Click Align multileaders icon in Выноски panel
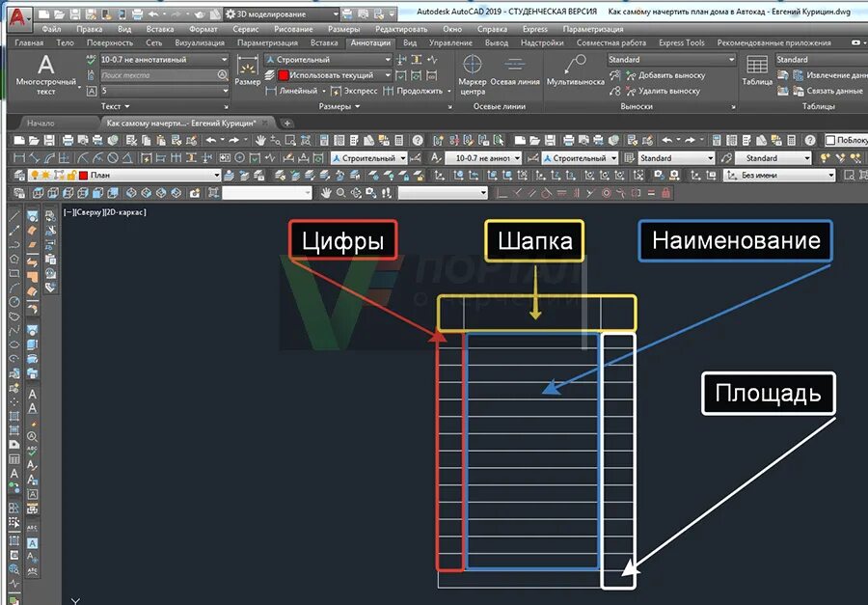 [614, 75]
